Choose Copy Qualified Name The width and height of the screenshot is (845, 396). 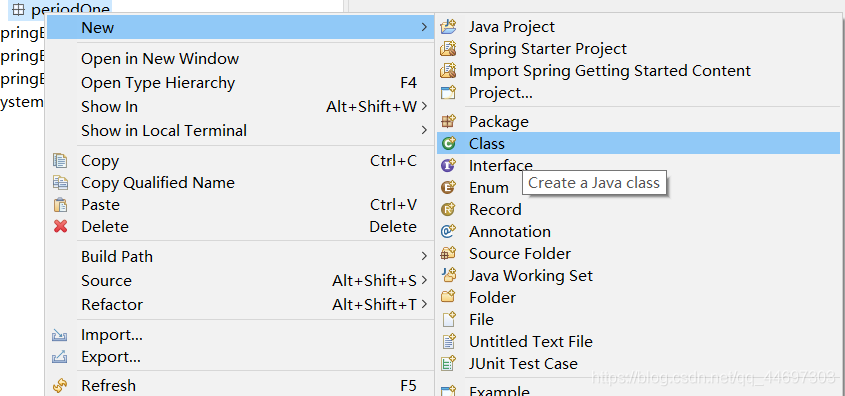(239, 183)
